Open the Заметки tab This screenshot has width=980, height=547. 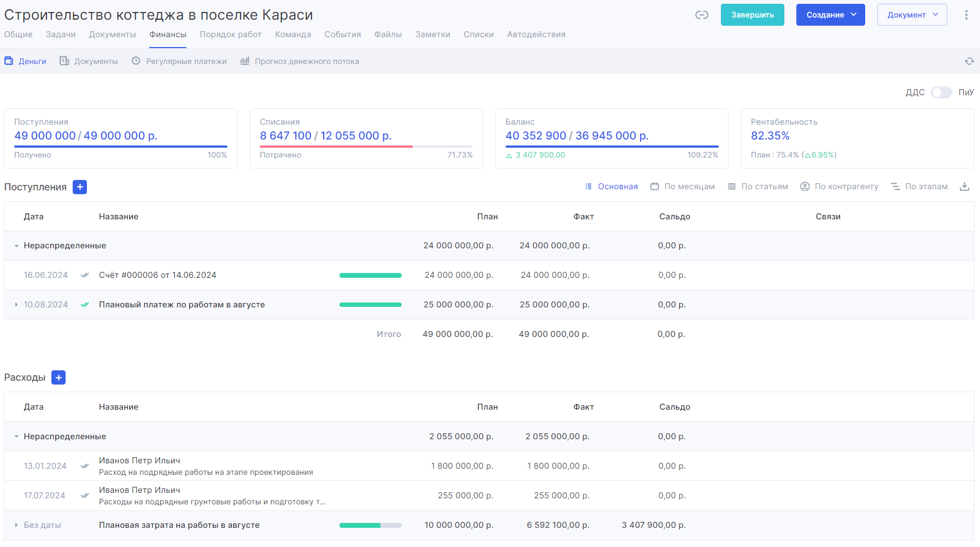(433, 34)
